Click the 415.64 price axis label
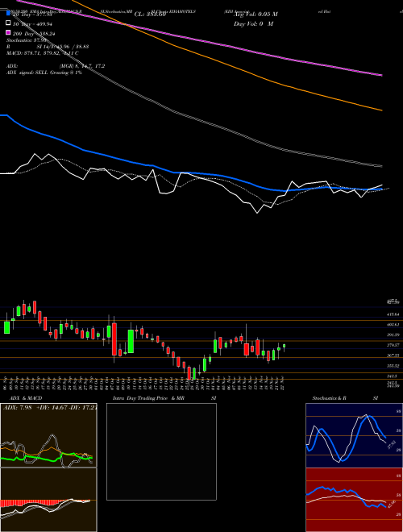403x532 pixels. tap(393, 314)
